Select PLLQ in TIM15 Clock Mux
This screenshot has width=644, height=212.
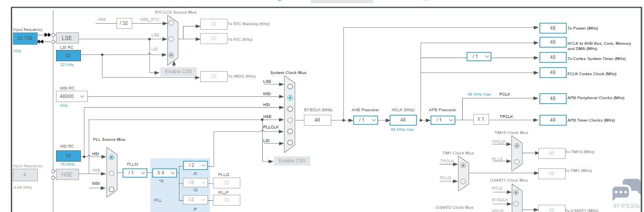click(517, 162)
